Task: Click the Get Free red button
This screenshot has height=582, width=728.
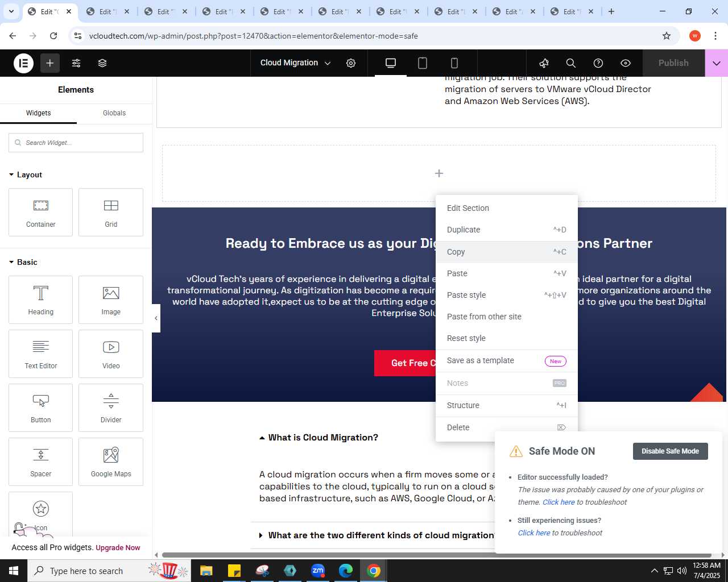Action: 406,363
